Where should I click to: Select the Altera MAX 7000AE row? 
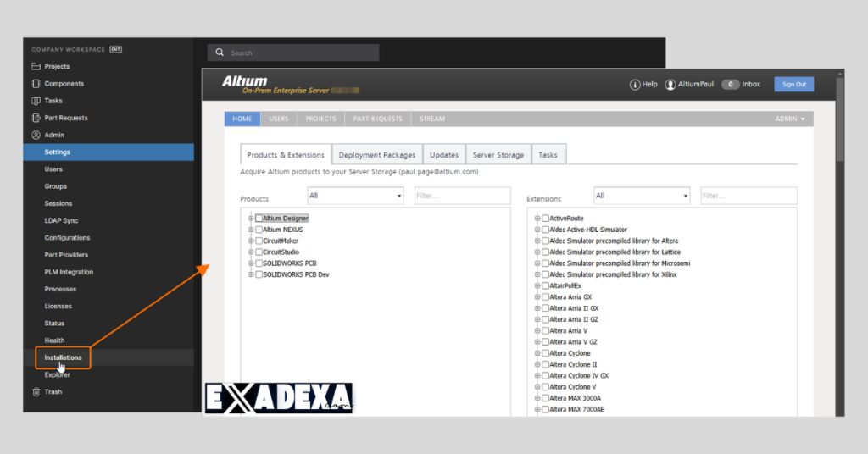[576, 409]
